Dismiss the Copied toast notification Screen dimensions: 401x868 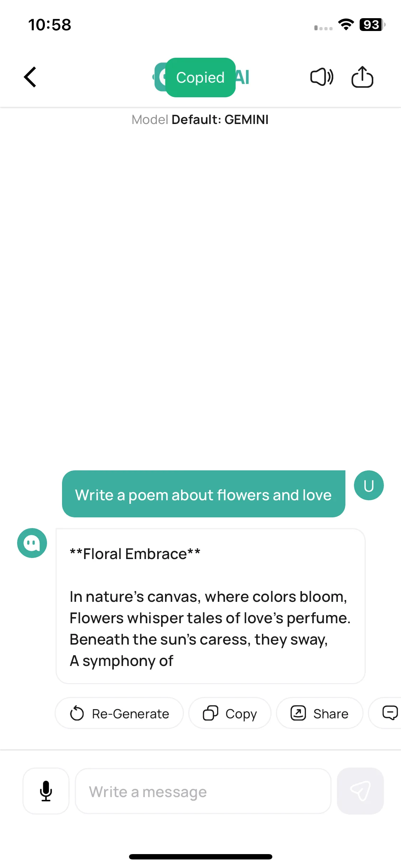200,77
